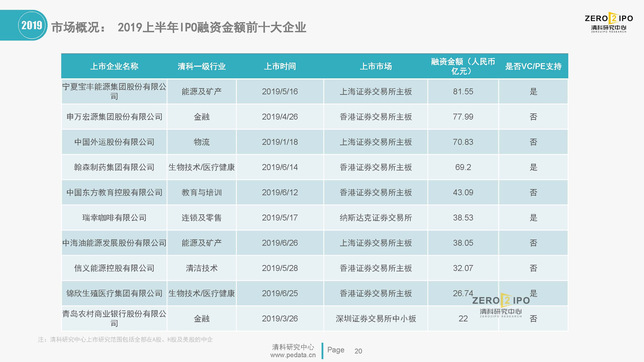Click the amount value 26.74

(463, 293)
